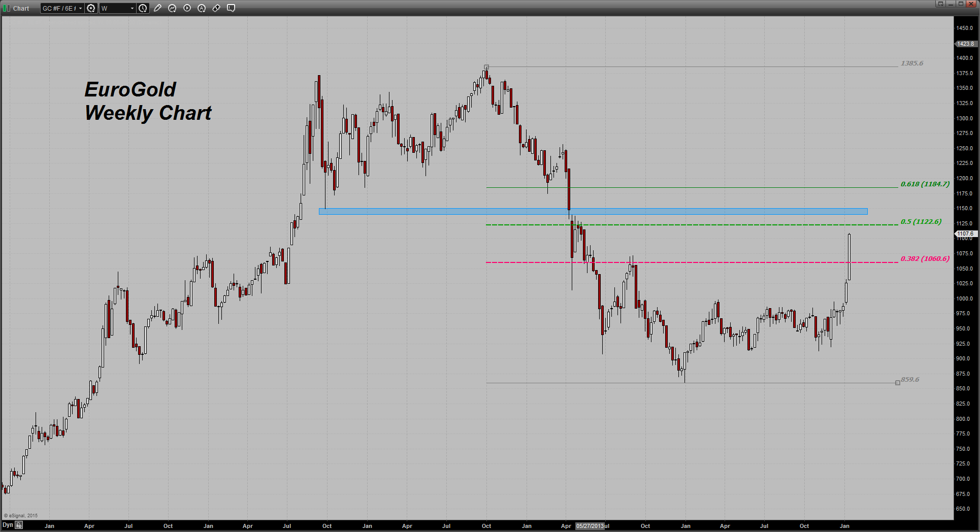This screenshot has width=980, height=532.
Task: Open the speech-bubble annotation icon
Action: pos(231,8)
